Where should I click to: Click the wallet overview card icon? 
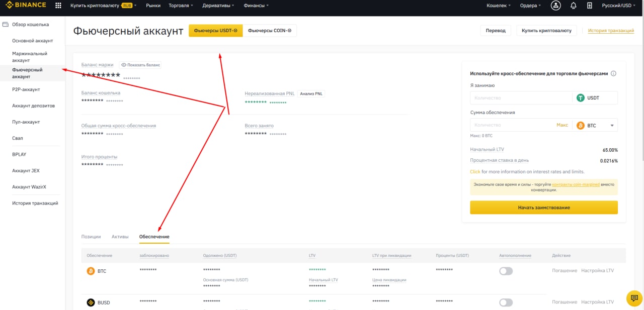click(x=6, y=24)
